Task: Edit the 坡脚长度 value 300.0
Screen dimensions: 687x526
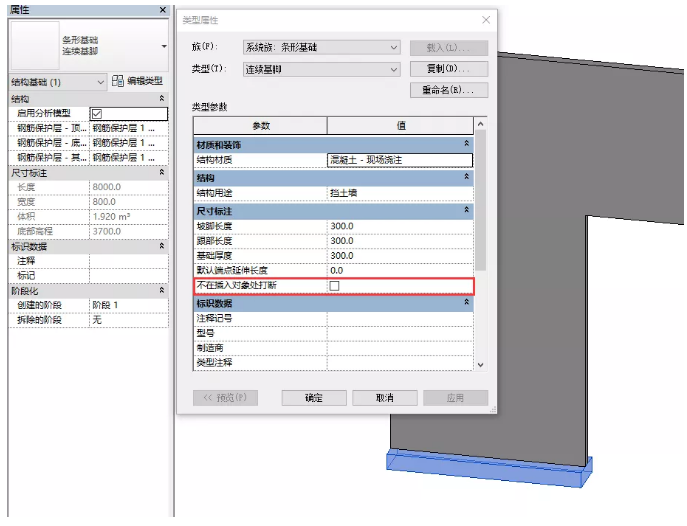Action: [x=400, y=226]
